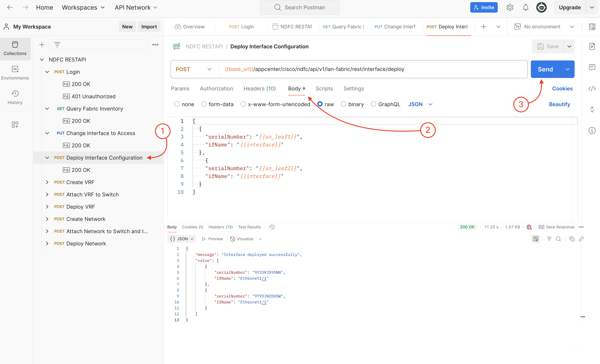
Task: Go back with the left arrow icon
Action: pyautogui.click(x=10, y=8)
